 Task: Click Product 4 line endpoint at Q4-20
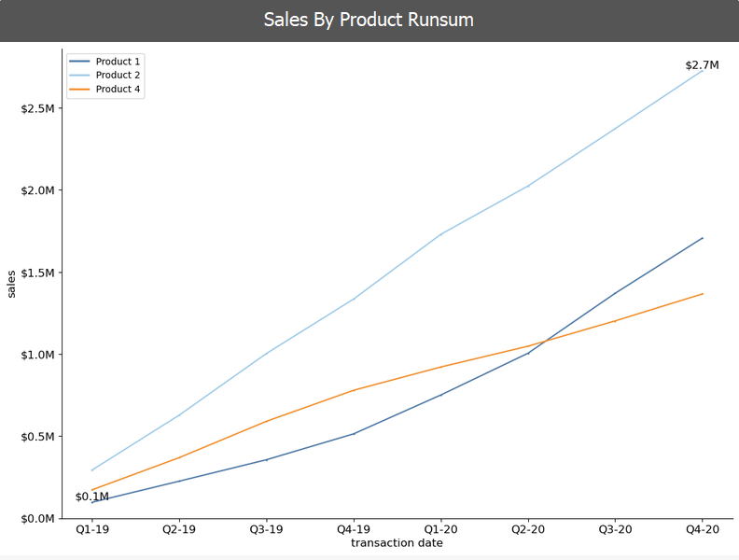tap(703, 294)
